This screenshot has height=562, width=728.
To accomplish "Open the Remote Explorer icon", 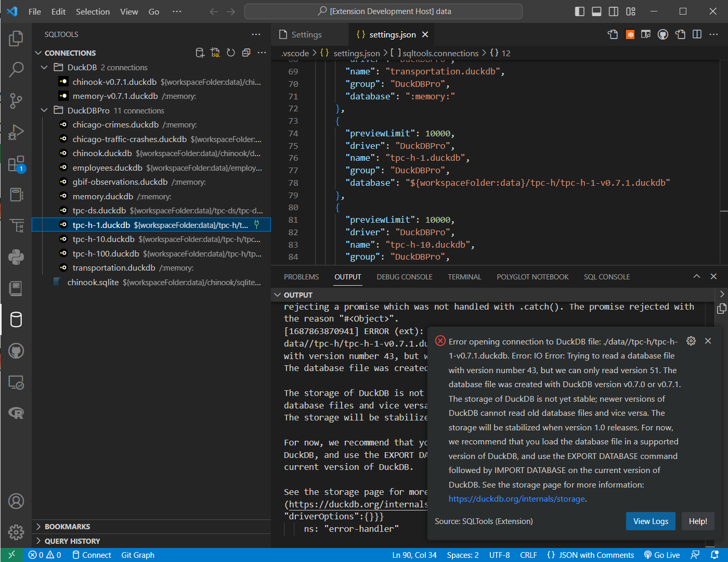I will point(16,382).
